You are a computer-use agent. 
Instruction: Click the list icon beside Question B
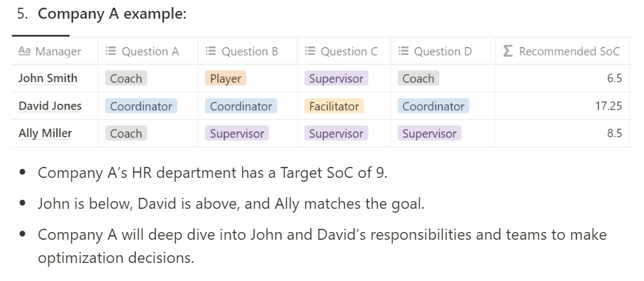(x=211, y=51)
